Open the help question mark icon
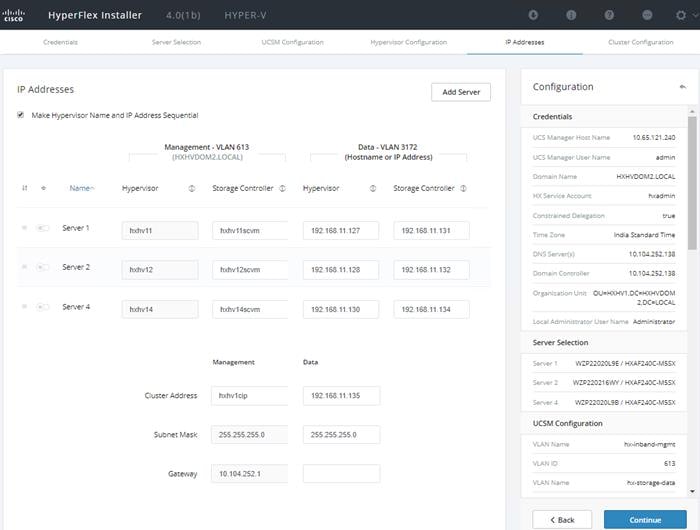Viewport: 700px width, 530px height. pos(609,15)
